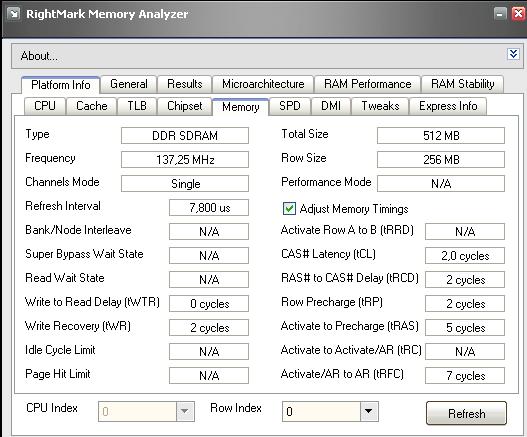This screenshot has width=527, height=437.
Task: Switch to the RAM Performance tab
Action: click(367, 84)
